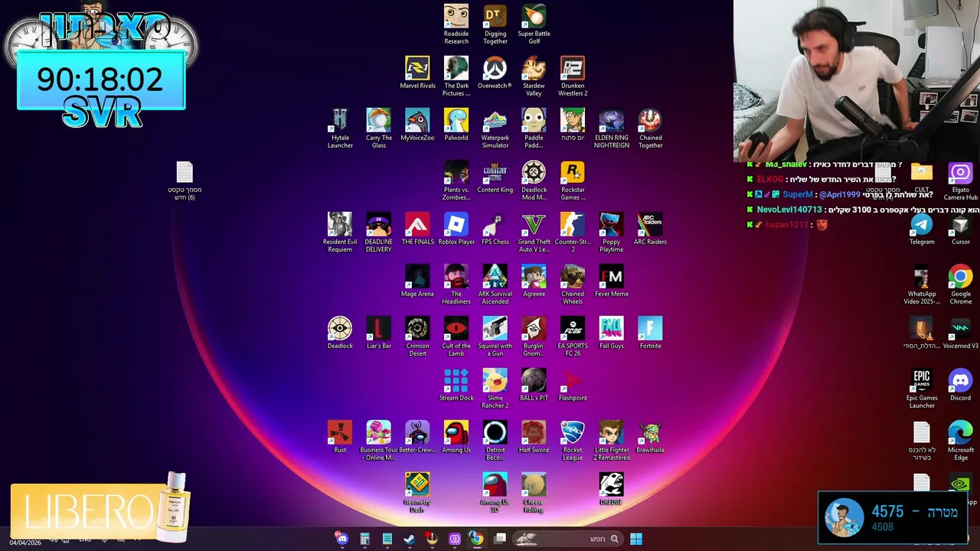
Task: Launch the Marvel Rivals desktop icon
Action: [x=417, y=73]
